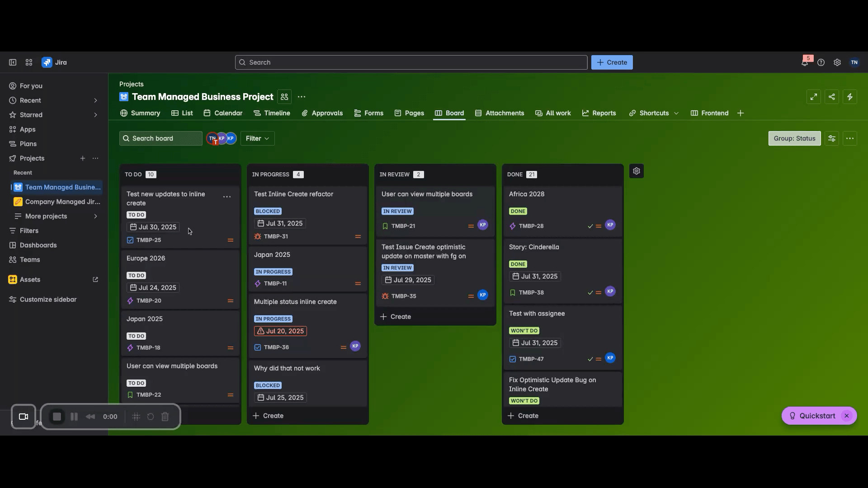Open the Filter dropdown

[x=257, y=138]
